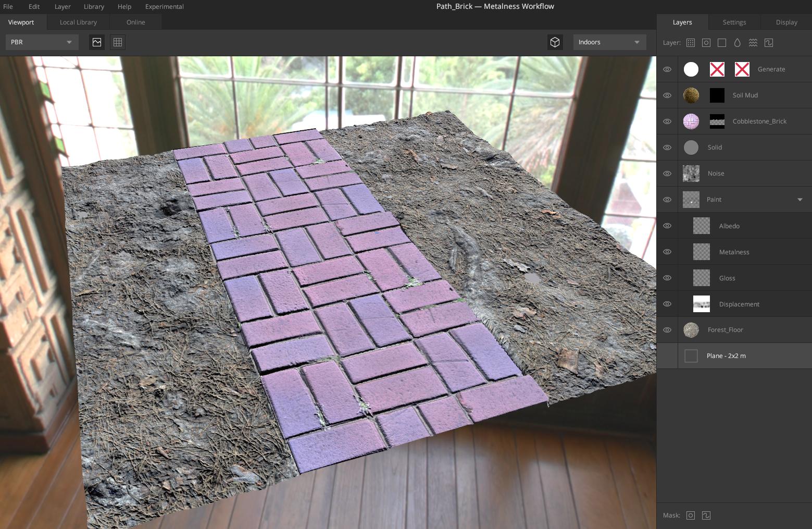Hide the Forest_Floor layer
Viewport: 812px width, 529px height.
[667, 330]
